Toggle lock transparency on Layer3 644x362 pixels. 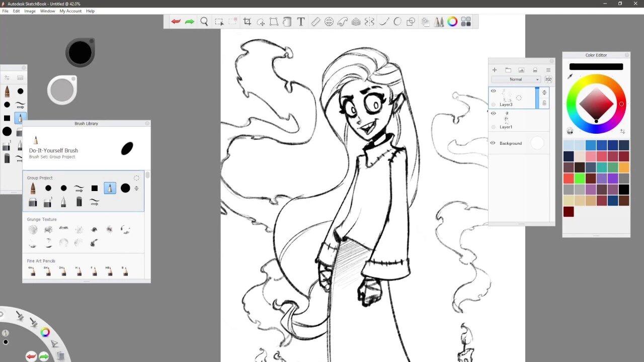tap(544, 103)
